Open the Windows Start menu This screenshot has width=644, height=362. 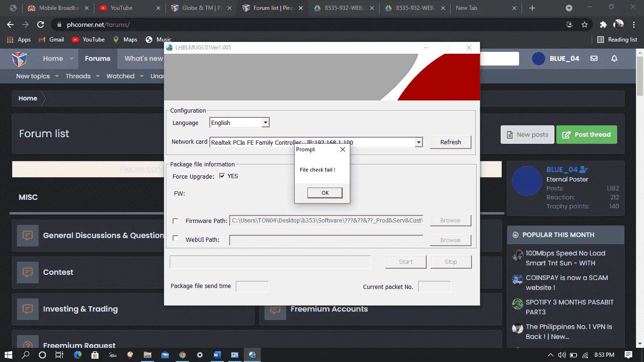tap(8, 355)
